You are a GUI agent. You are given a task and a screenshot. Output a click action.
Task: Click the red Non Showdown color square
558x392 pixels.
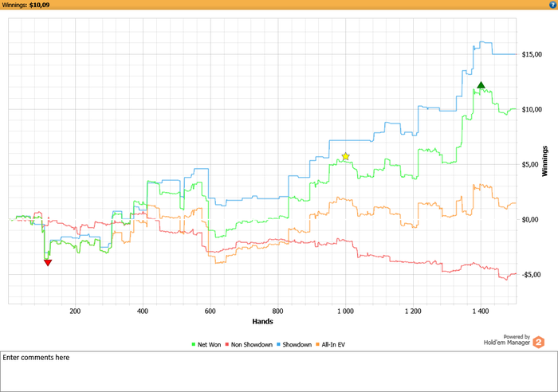226,344
